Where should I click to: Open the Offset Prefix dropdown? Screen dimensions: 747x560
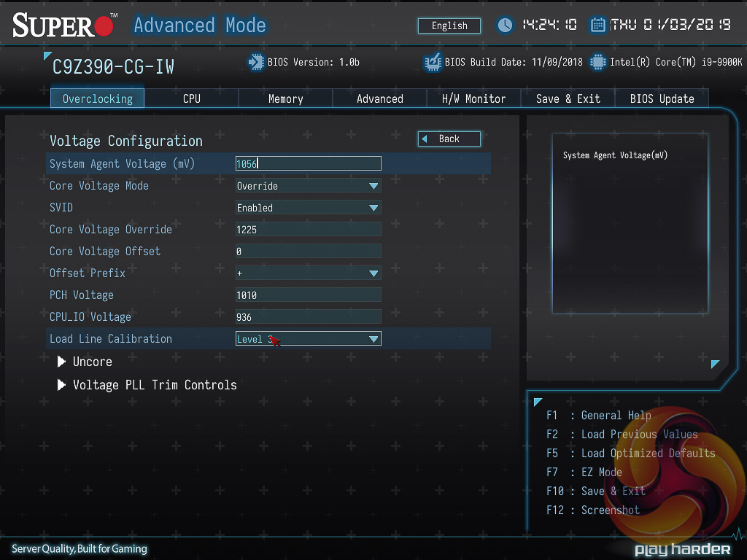(x=308, y=273)
